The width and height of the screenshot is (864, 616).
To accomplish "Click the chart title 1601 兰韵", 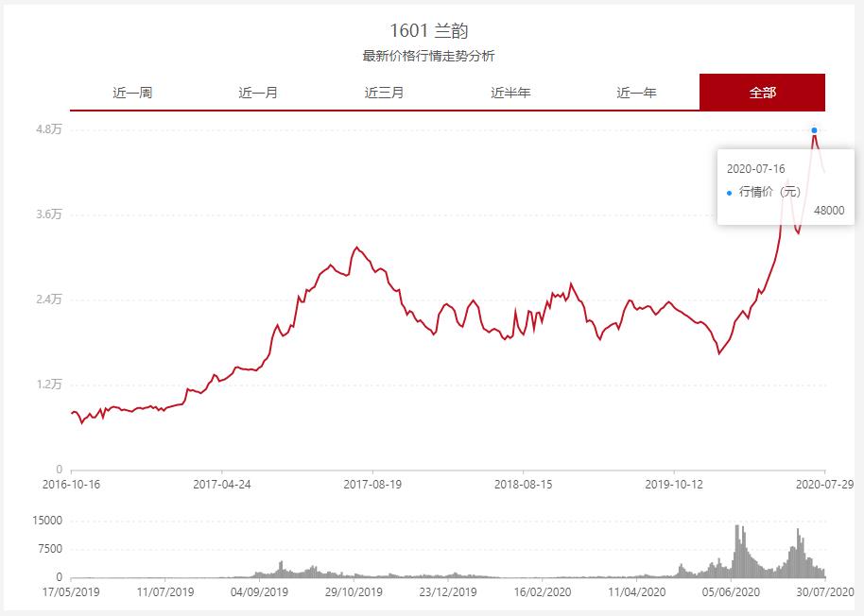I will click(431, 30).
